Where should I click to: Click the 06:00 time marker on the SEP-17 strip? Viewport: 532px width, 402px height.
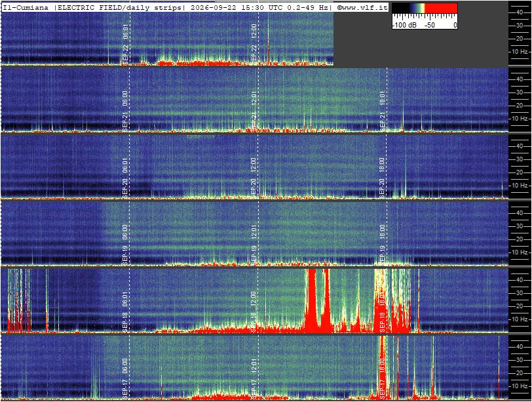(x=125, y=365)
